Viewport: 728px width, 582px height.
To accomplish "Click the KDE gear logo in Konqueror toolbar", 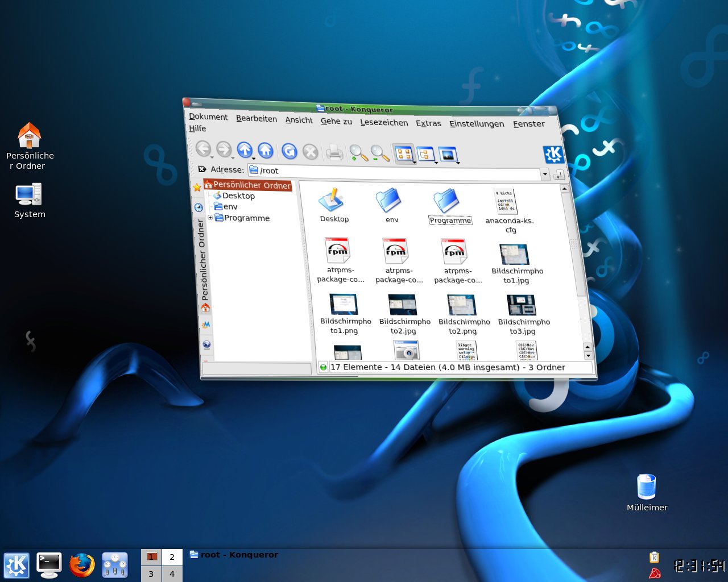I will [553, 155].
